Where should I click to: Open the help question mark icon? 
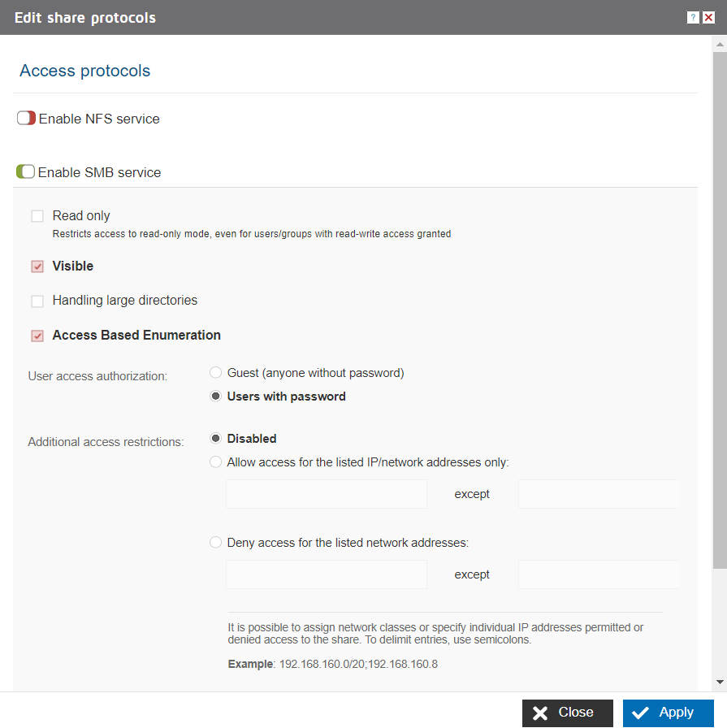(693, 18)
